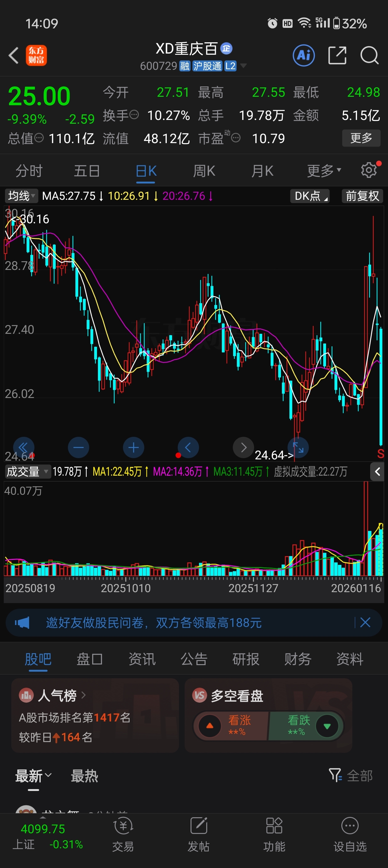Screen dimensions: 388x868
Task: Switch to 周K chart tab
Action: click(x=204, y=171)
